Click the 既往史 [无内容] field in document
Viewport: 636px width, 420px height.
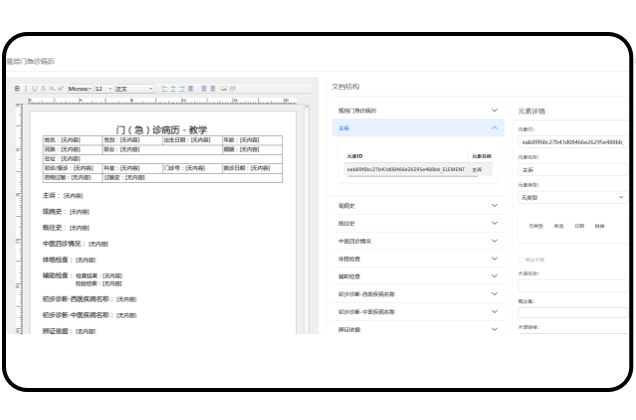pos(66,228)
